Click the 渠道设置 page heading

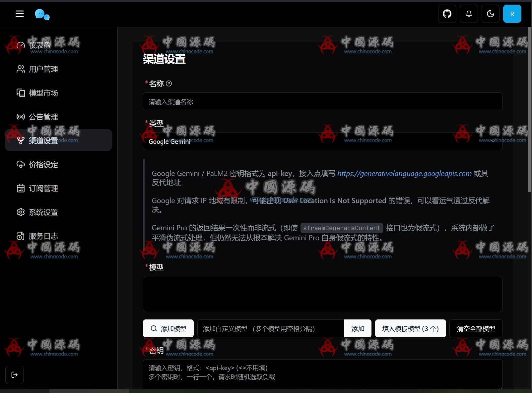tap(164, 59)
